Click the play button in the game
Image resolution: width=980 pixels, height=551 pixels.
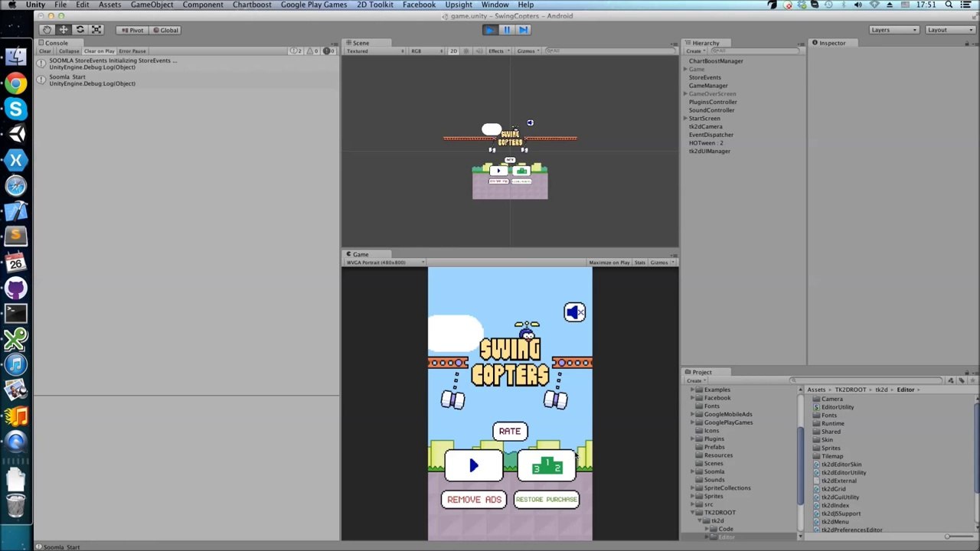(x=474, y=465)
